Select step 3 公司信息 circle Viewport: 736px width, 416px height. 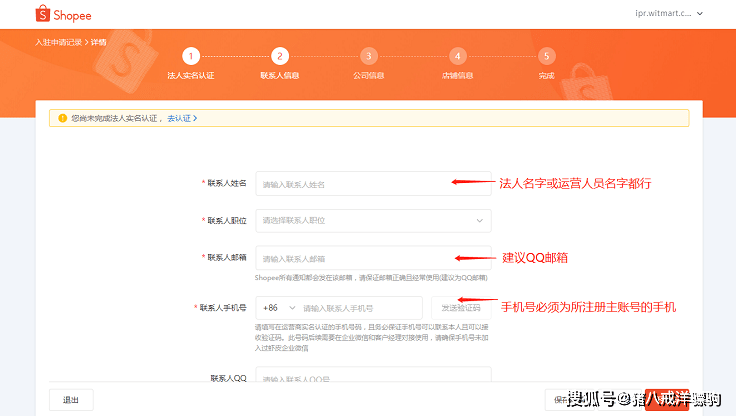369,56
